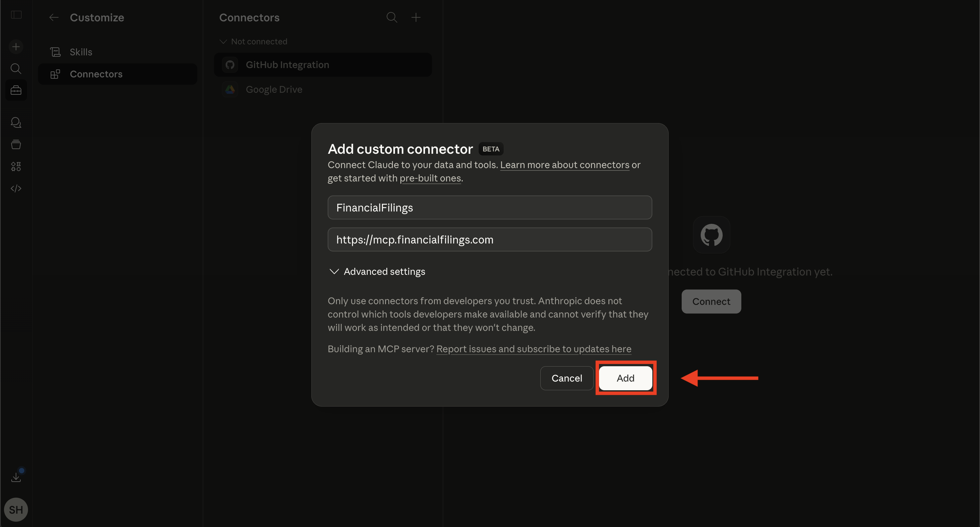980x527 pixels.
Task: Open the code brackets icon in rail
Action: click(16, 188)
